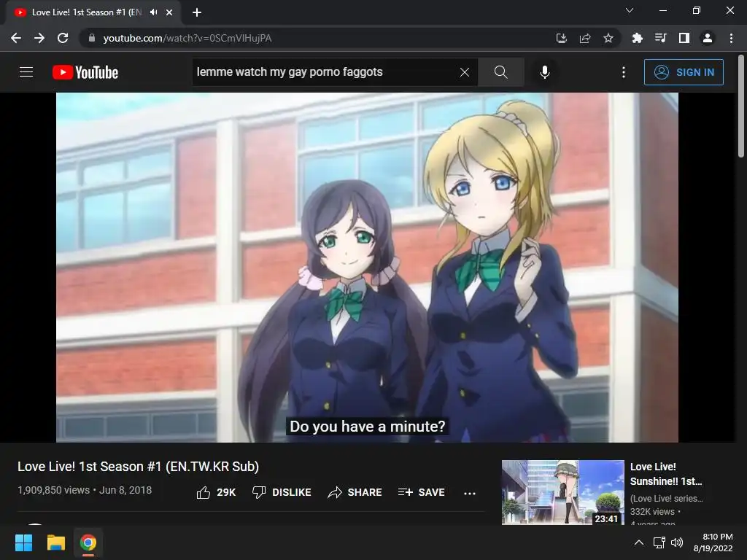Open the YouTube settings three-dot menu
The width and height of the screenshot is (747, 560).
(624, 72)
